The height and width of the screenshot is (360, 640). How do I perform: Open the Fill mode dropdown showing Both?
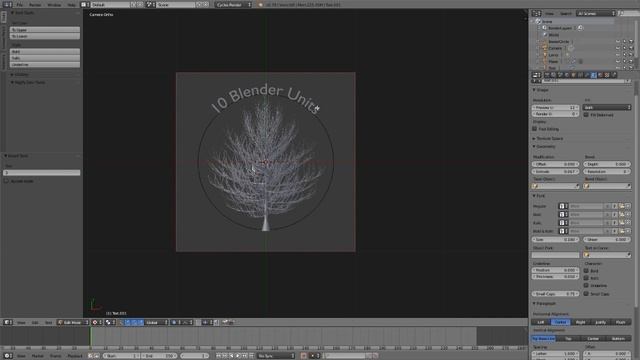[607, 107]
